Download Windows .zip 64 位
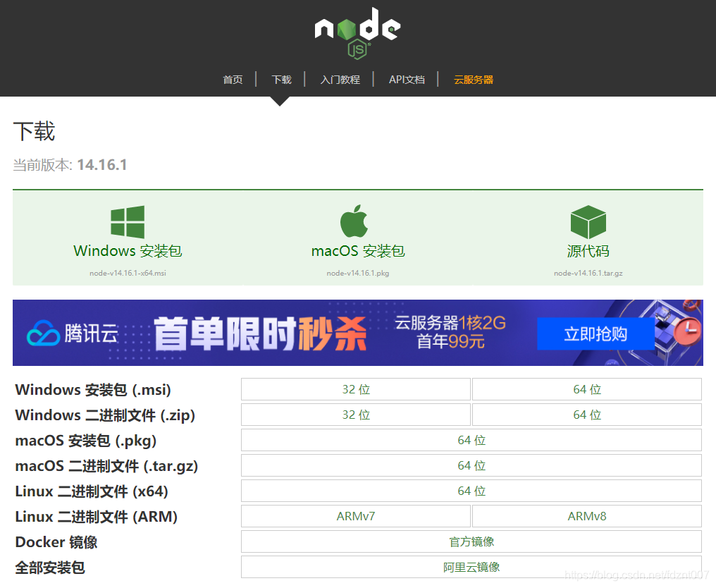Screen dimensions: 716x588 [587, 415]
